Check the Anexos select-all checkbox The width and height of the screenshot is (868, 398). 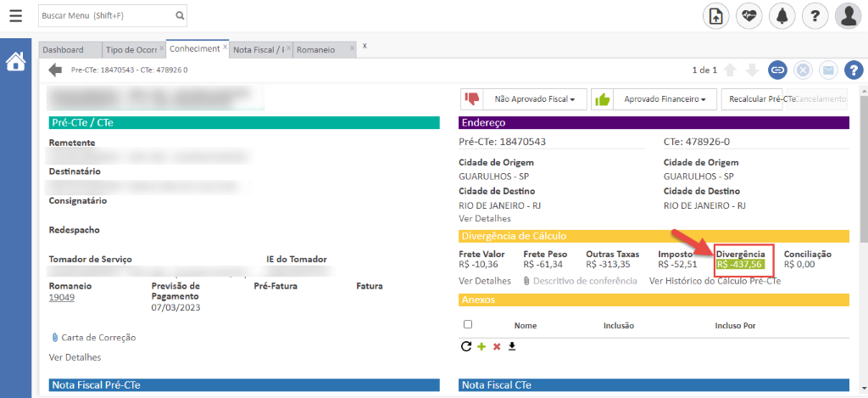(468, 324)
